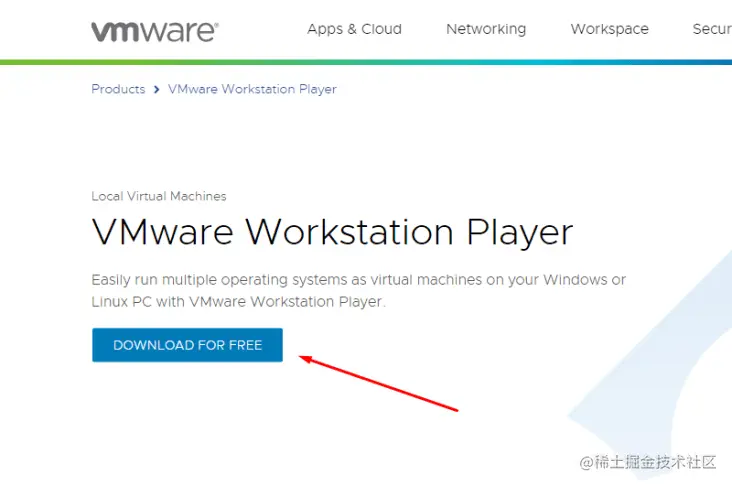
Task: Click the VMware logo
Action: point(155,32)
